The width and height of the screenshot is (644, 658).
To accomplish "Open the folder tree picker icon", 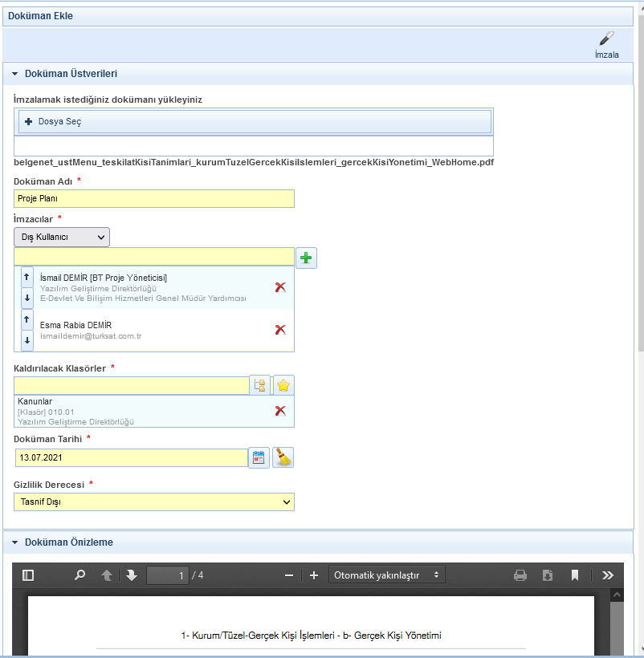I will click(x=259, y=386).
